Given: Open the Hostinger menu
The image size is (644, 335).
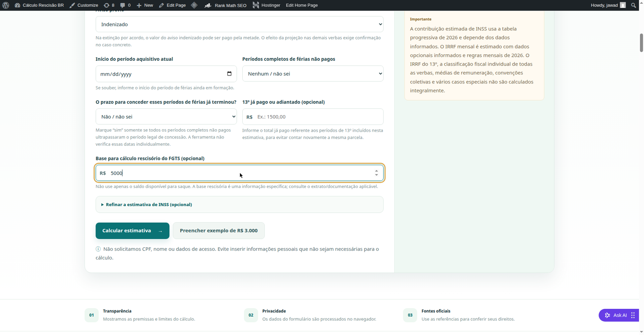Looking at the screenshot, I should click(266, 5).
